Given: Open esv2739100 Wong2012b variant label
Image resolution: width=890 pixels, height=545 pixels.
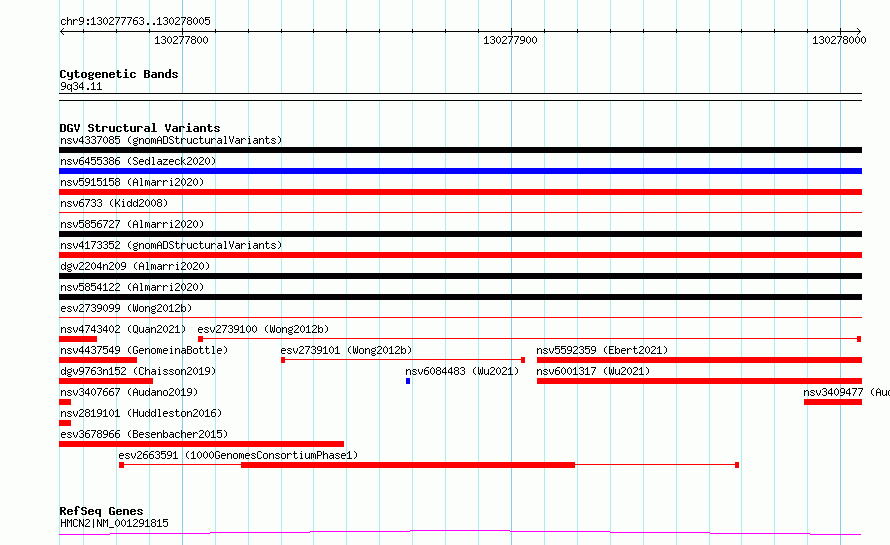Looking at the screenshot, I should (263, 329).
